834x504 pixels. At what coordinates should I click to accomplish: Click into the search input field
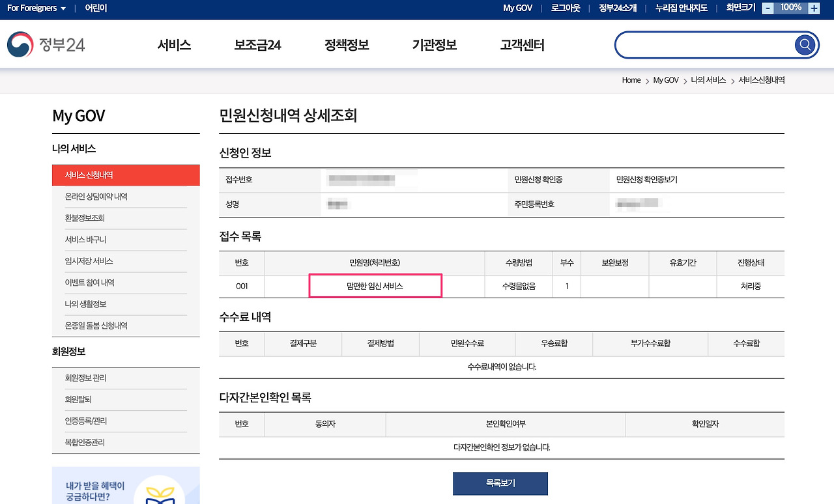(705, 45)
